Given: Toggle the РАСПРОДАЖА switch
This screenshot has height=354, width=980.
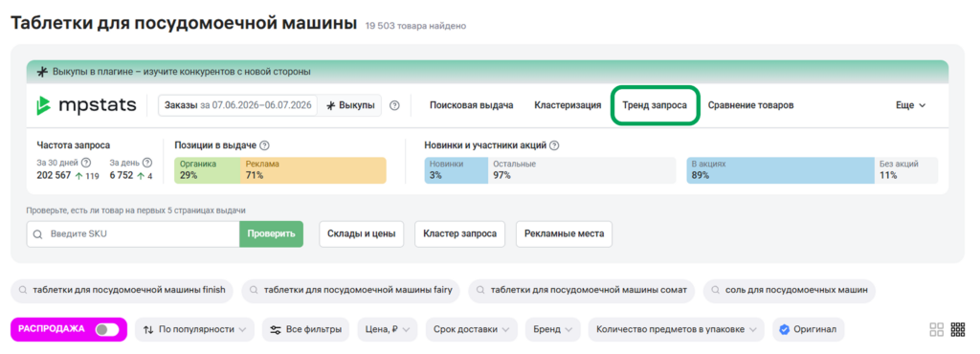Looking at the screenshot, I should point(107,329).
